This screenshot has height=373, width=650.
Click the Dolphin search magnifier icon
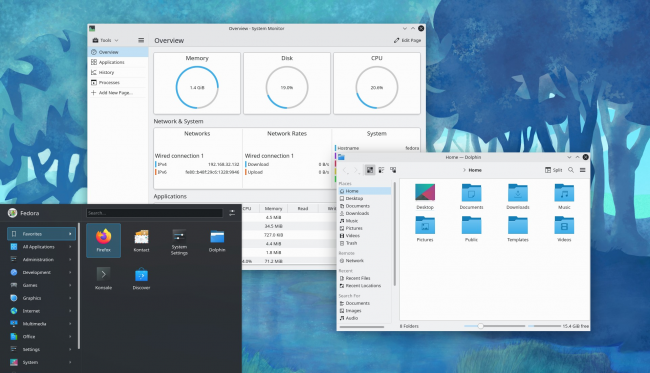(x=571, y=170)
